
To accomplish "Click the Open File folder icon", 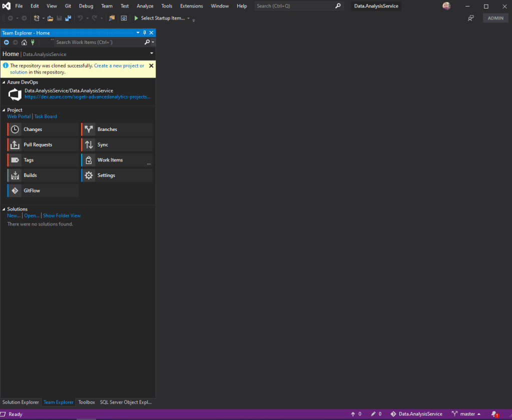I will [50, 18].
